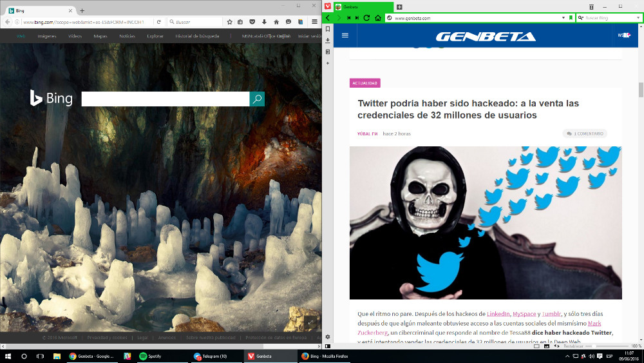The image size is (644, 363).
Task: Open Historial de búsqueda in Bing
Action: pyautogui.click(x=197, y=36)
